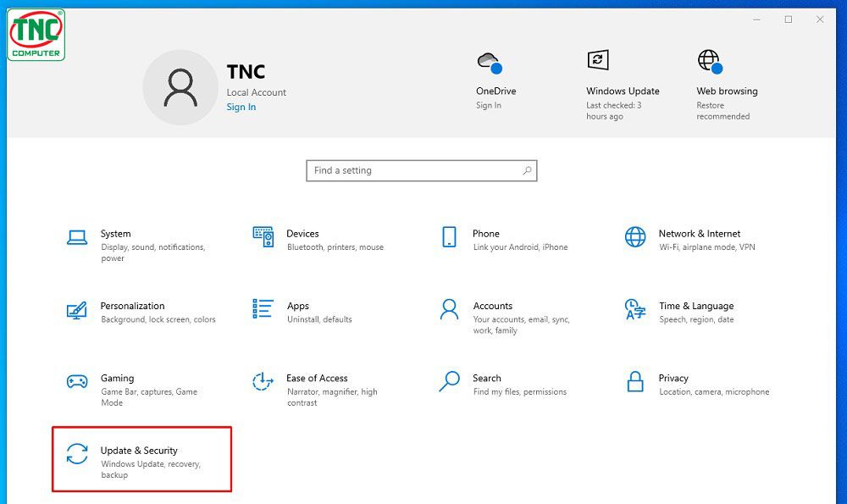Screen dimensions: 847x504
Task: Select the Search category heading text
Action: coord(487,378)
